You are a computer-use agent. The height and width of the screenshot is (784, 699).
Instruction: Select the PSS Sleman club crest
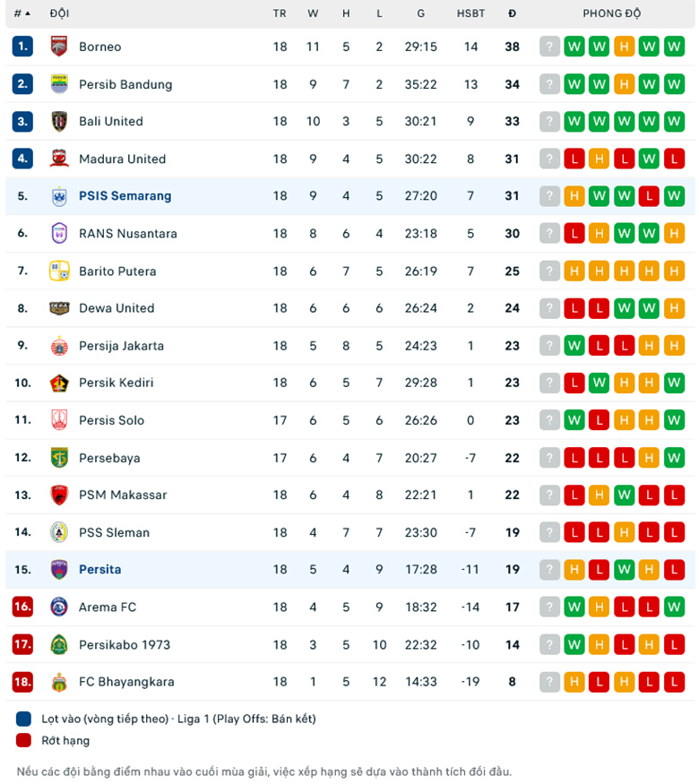(x=56, y=532)
